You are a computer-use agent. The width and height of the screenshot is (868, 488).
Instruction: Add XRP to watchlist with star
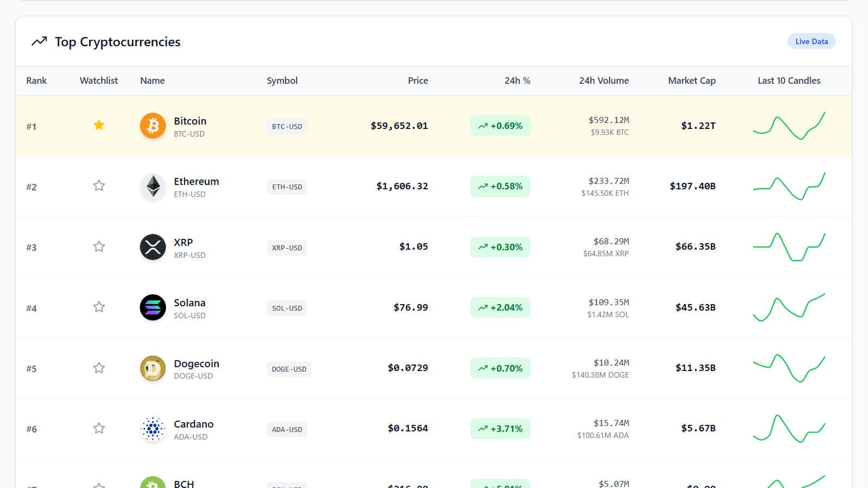click(99, 246)
